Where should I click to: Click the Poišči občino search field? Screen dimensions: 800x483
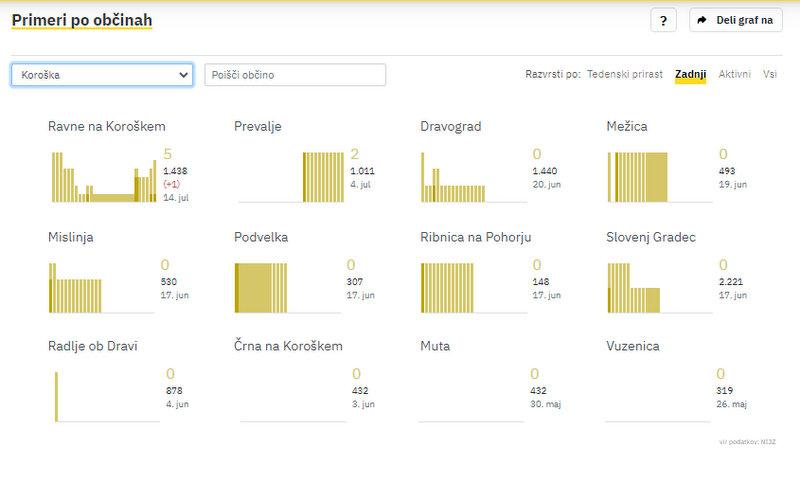[295, 75]
